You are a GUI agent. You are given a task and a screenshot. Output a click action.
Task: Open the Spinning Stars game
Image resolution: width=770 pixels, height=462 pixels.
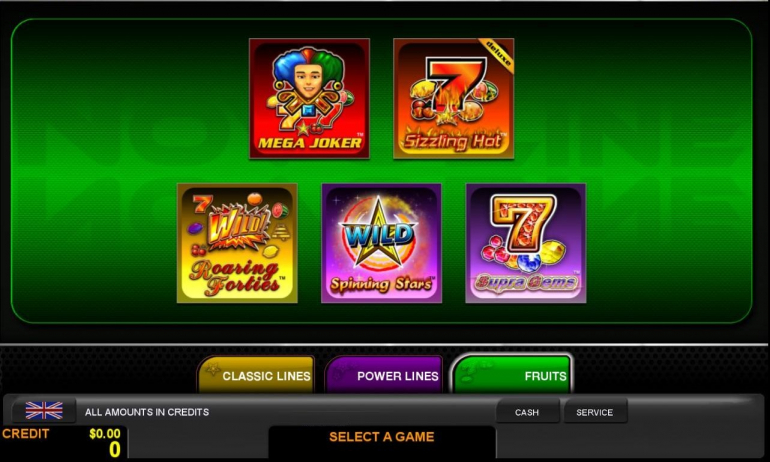(382, 244)
